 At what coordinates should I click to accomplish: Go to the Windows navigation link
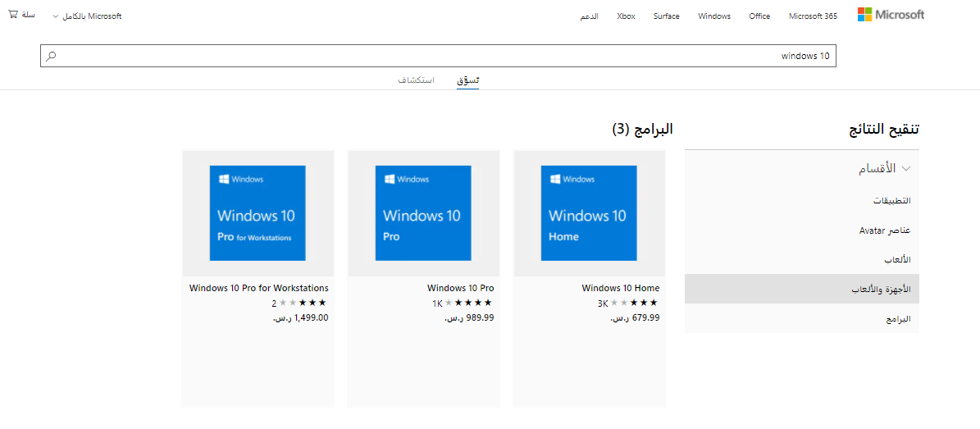click(714, 16)
